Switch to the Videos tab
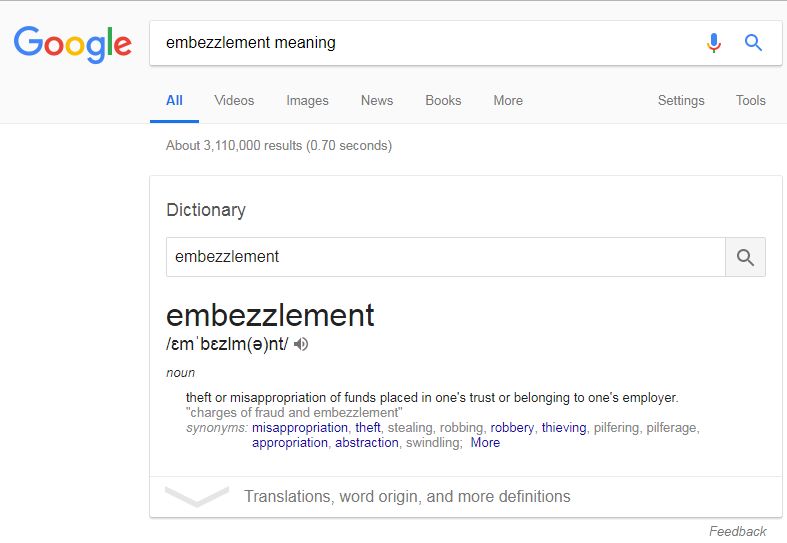 click(x=234, y=100)
